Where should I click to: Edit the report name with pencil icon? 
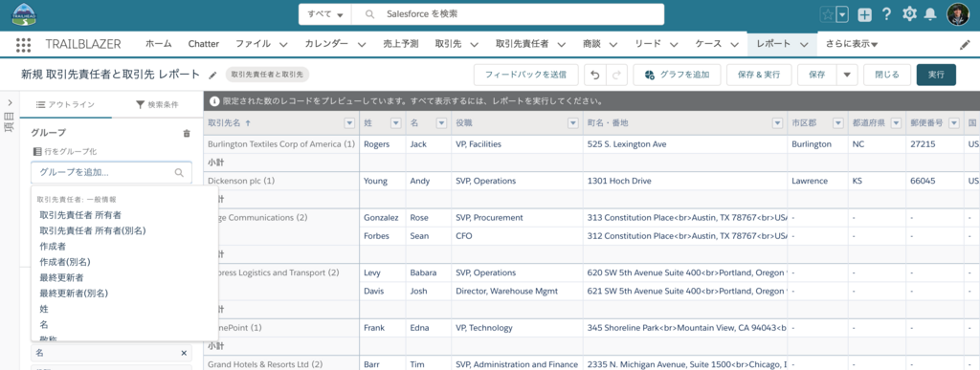(x=212, y=75)
